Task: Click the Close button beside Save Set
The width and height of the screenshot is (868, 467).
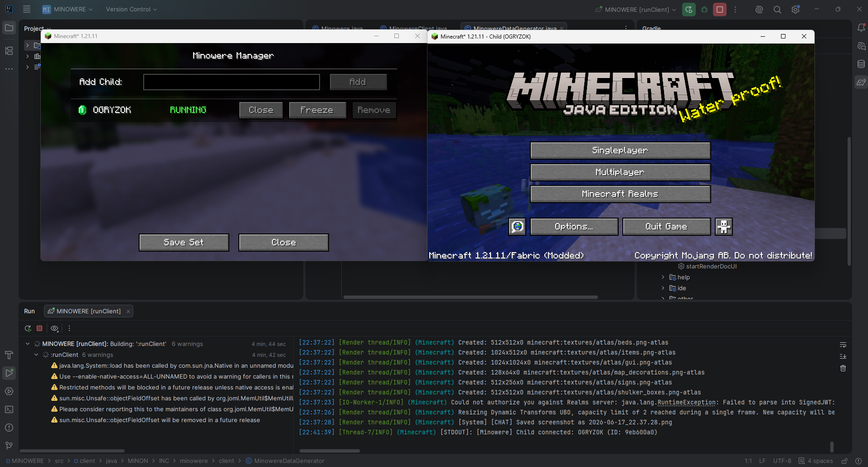Action: (284, 243)
